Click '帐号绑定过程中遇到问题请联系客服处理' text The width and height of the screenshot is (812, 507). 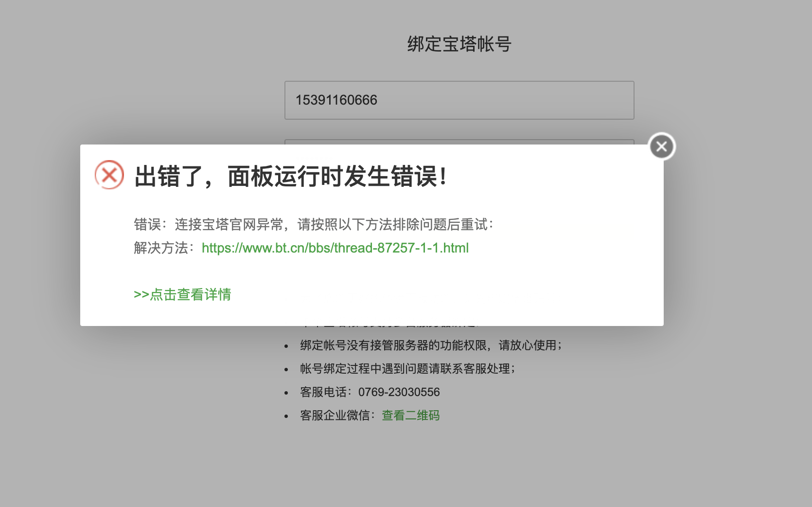tap(405, 369)
